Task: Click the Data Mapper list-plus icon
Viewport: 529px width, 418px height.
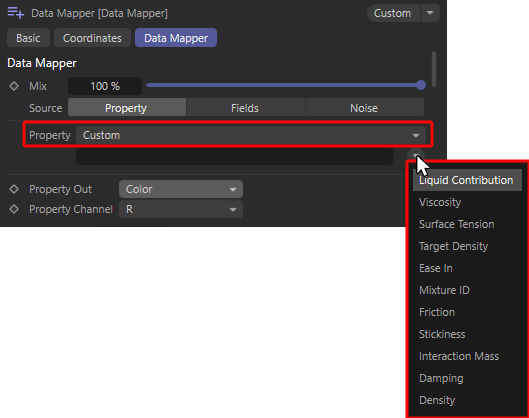Action: point(16,13)
